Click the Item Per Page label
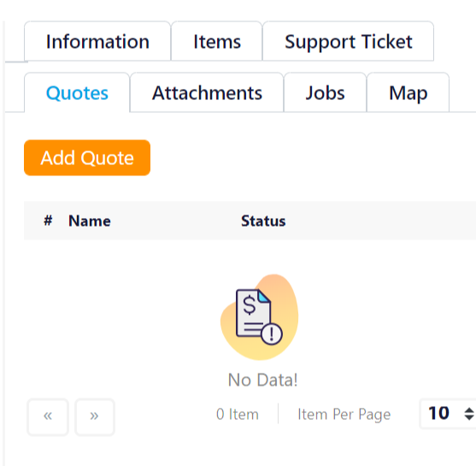This screenshot has width=476, height=466. pyautogui.click(x=344, y=415)
